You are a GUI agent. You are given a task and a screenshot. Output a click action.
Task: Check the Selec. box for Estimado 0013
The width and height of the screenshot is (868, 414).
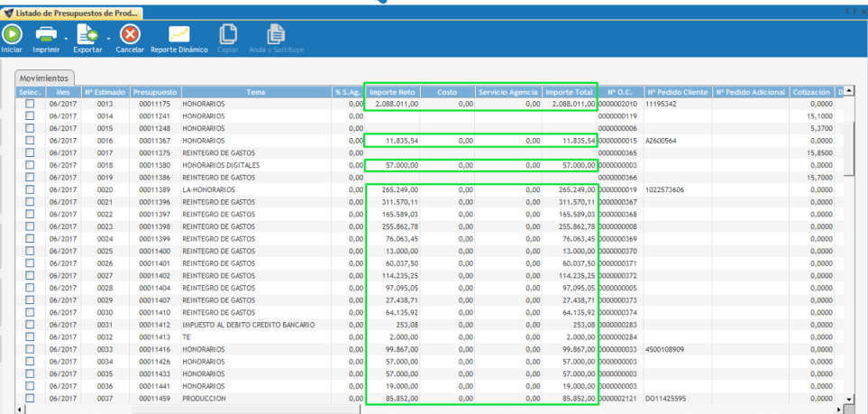(x=30, y=105)
